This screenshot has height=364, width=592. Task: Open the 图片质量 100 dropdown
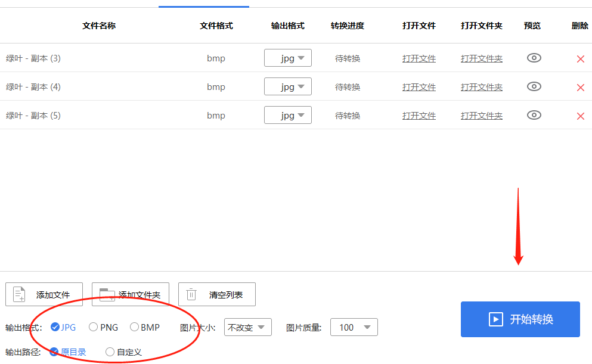pos(354,328)
